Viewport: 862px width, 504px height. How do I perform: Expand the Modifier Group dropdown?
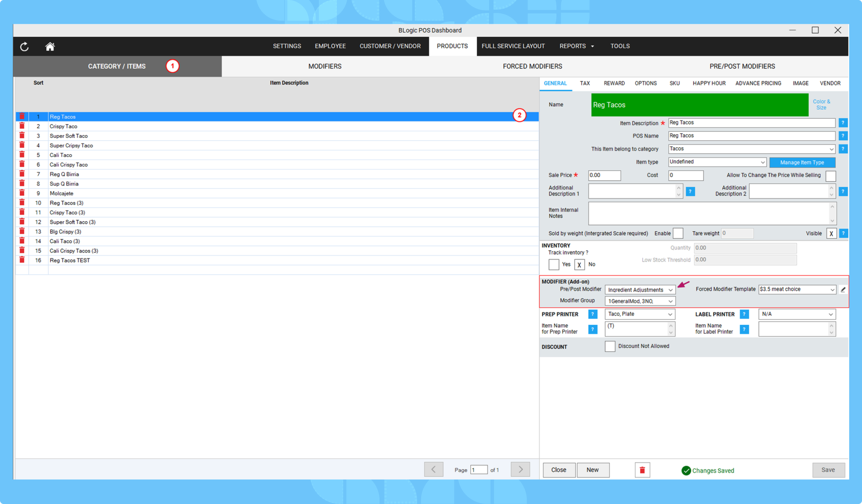click(x=640, y=301)
